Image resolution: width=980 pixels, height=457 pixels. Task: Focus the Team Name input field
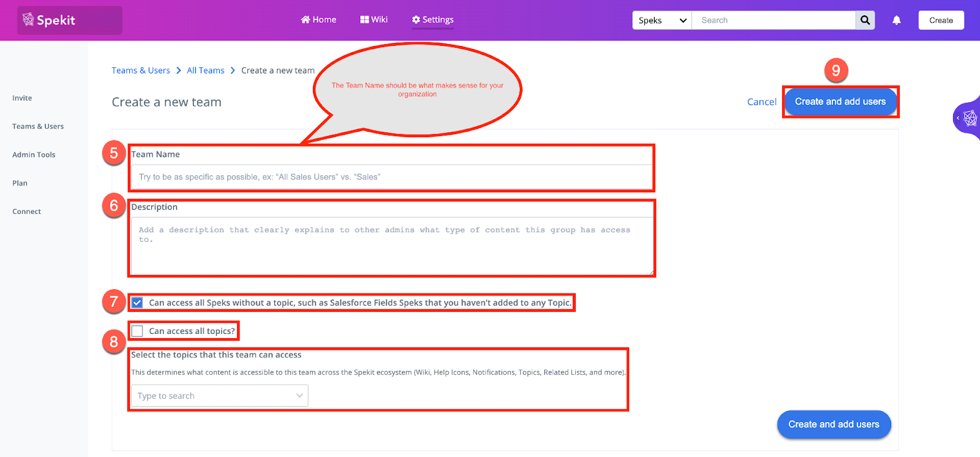[391, 177]
